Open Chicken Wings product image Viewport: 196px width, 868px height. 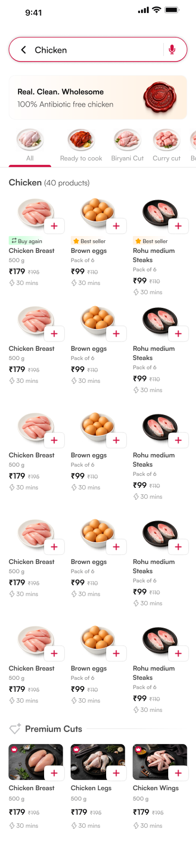[160, 761]
